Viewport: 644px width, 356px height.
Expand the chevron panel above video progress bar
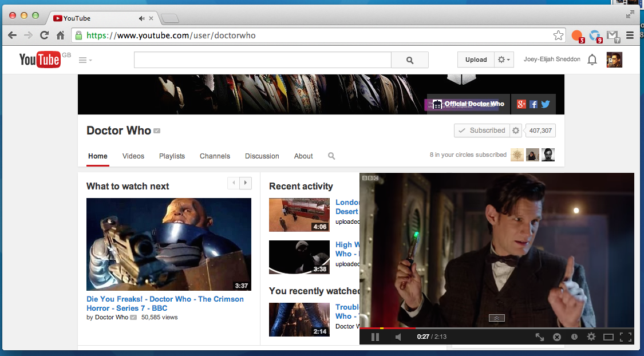pos(497,318)
